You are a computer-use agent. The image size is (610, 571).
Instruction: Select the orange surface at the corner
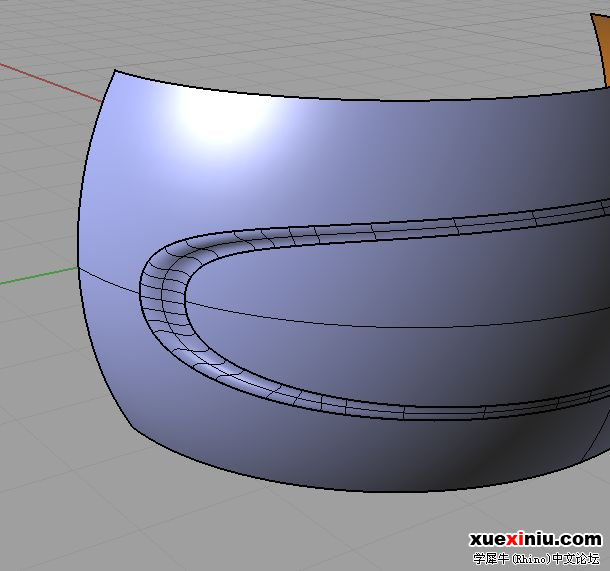[602, 49]
